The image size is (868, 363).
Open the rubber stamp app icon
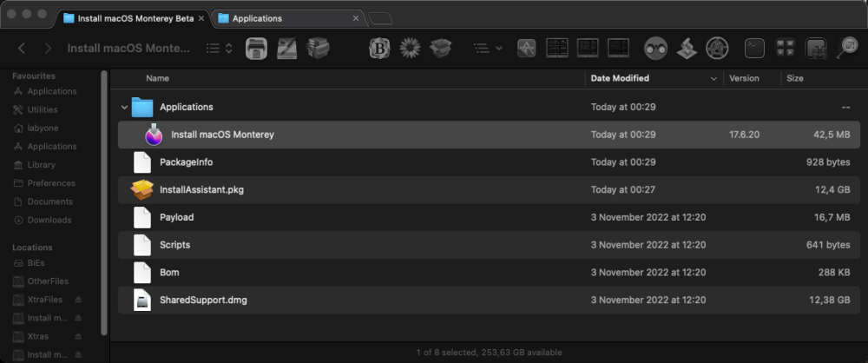pyautogui.click(x=687, y=49)
